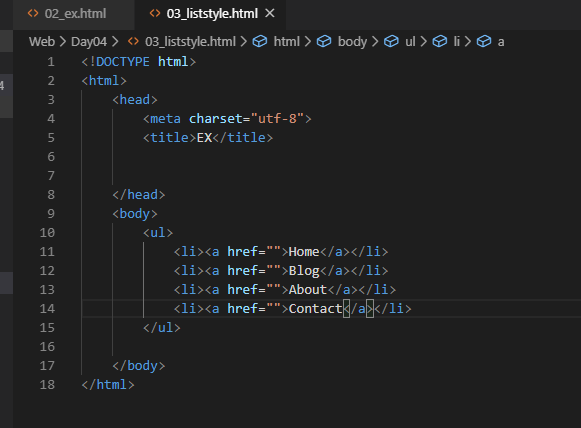Screen dimensions: 581x428
Task: Select the li breadcrumb symbol
Action: point(456,42)
